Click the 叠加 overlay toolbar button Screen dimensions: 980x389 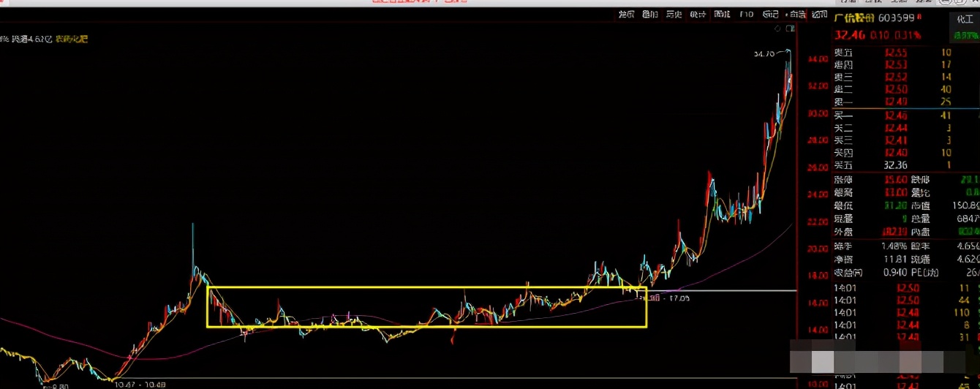[649, 14]
